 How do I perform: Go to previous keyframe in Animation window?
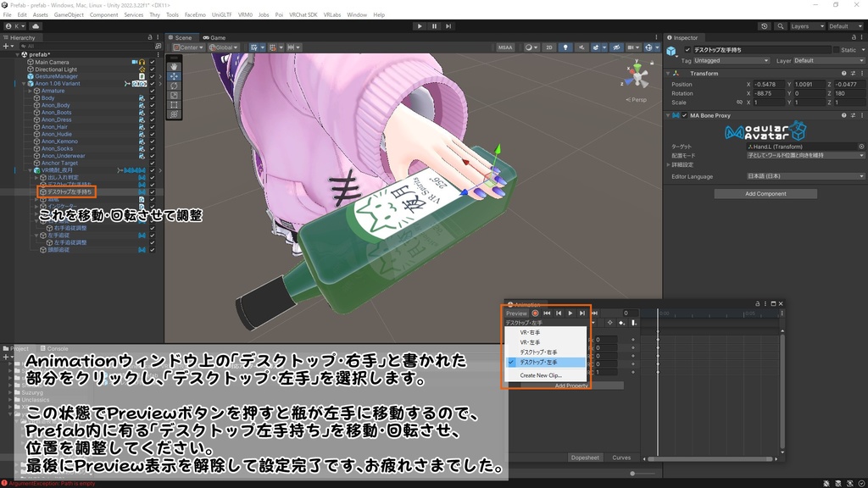[559, 313]
